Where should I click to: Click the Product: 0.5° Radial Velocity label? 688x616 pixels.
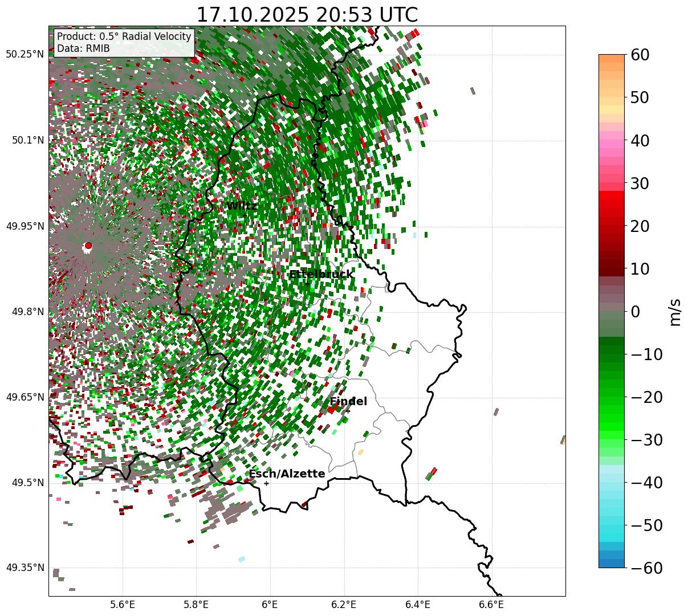click(x=124, y=36)
